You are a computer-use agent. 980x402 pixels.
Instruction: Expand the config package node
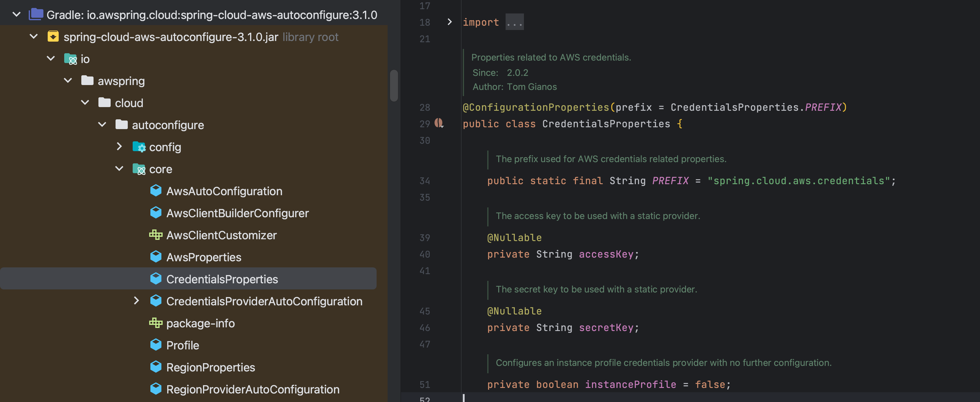(x=119, y=147)
